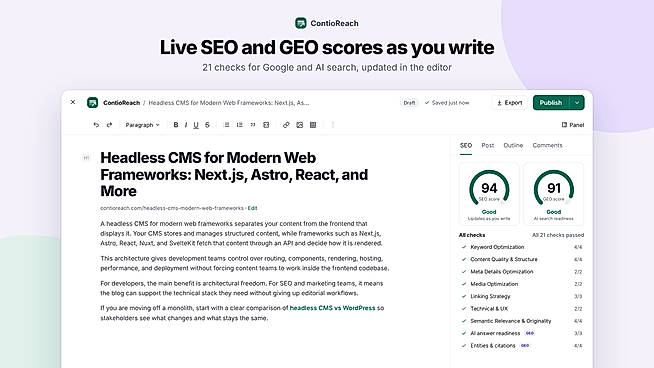Insert a table from the toolbar
The height and width of the screenshot is (368, 654).
pyautogui.click(x=313, y=125)
